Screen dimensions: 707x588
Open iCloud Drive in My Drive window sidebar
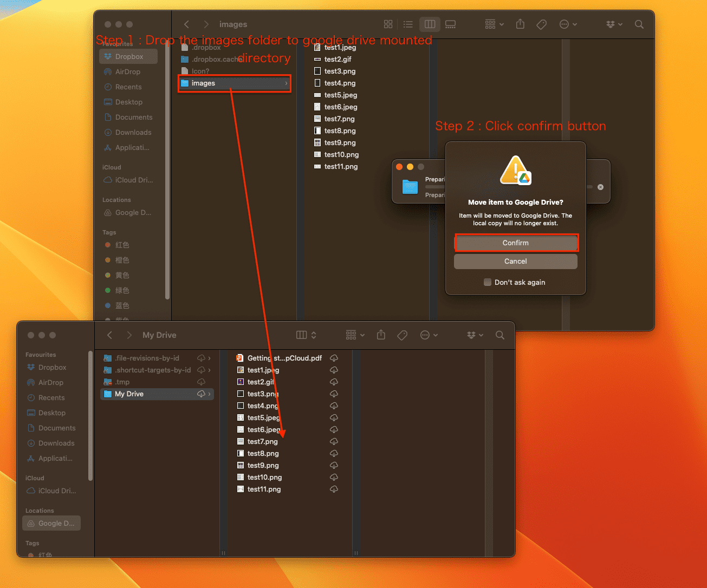click(51, 491)
